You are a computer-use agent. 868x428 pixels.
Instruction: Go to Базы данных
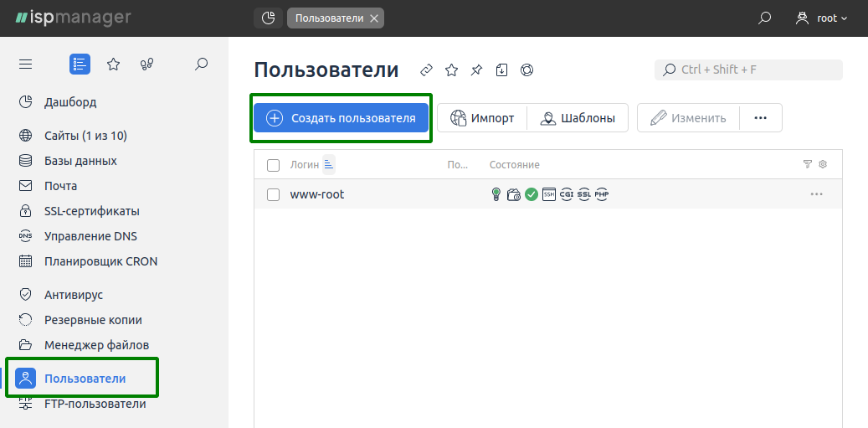[x=80, y=161]
